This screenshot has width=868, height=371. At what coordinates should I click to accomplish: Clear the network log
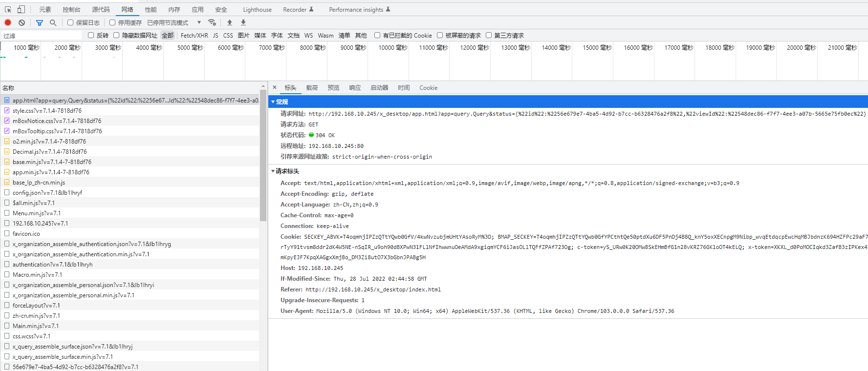point(22,22)
